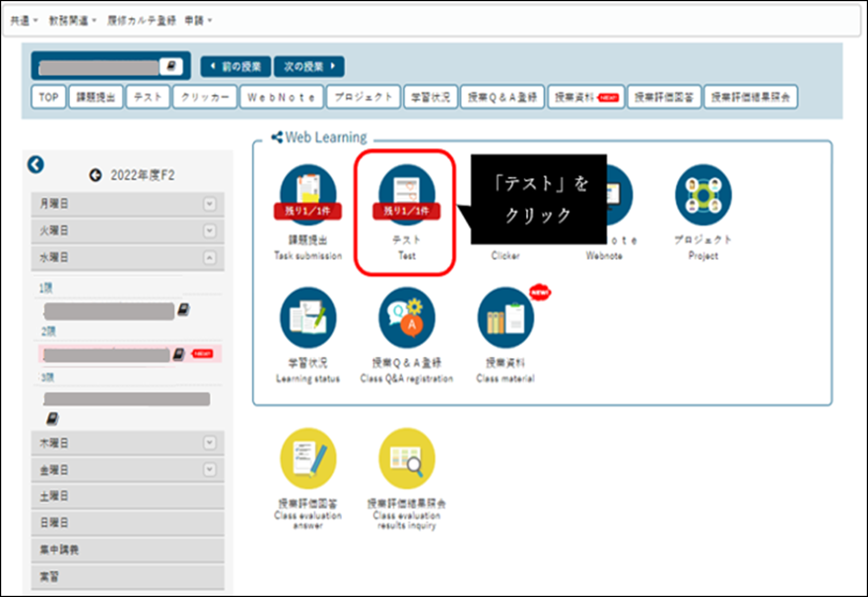Open the Class evaluation answer icon
Image resolution: width=868 pixels, height=597 pixels.
[308, 458]
